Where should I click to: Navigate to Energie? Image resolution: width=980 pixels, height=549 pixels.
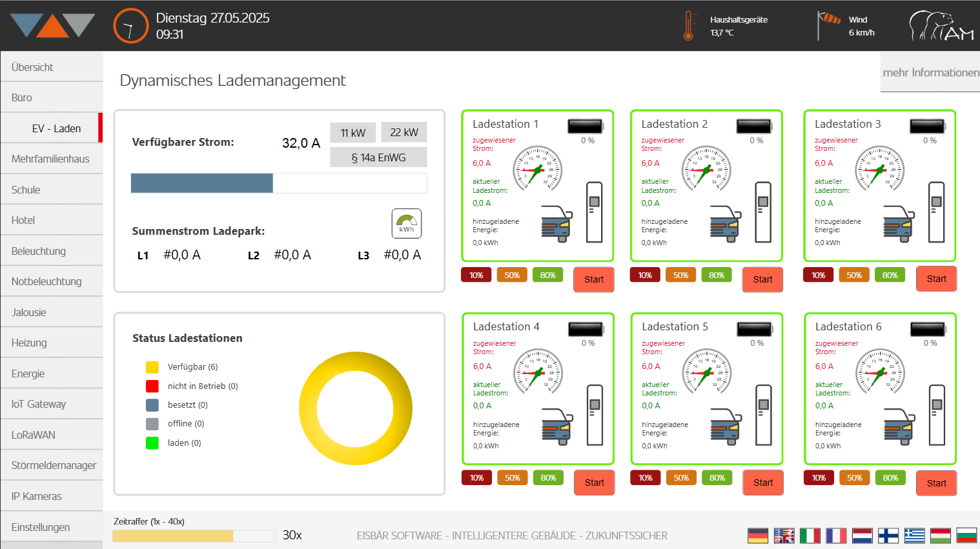pyautogui.click(x=52, y=374)
